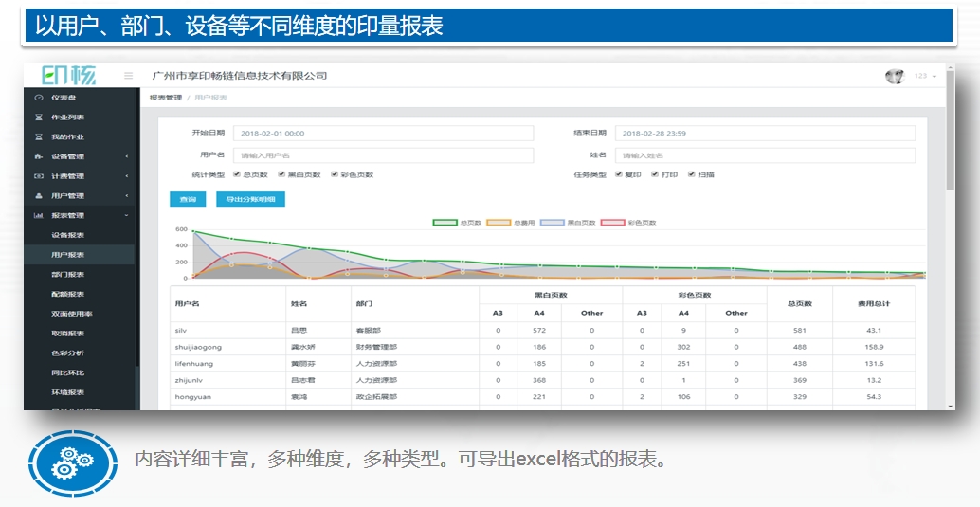
Task: Click the 设备管理 icon in the sidebar
Action: (x=39, y=156)
